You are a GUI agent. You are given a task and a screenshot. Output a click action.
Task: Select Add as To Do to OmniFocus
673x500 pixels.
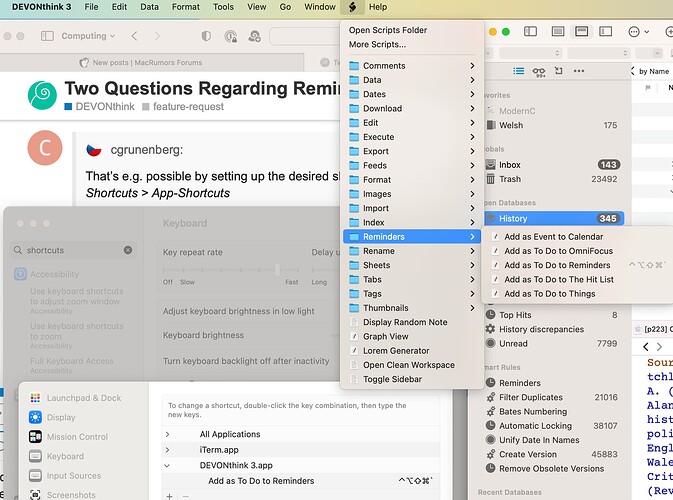[558, 251]
